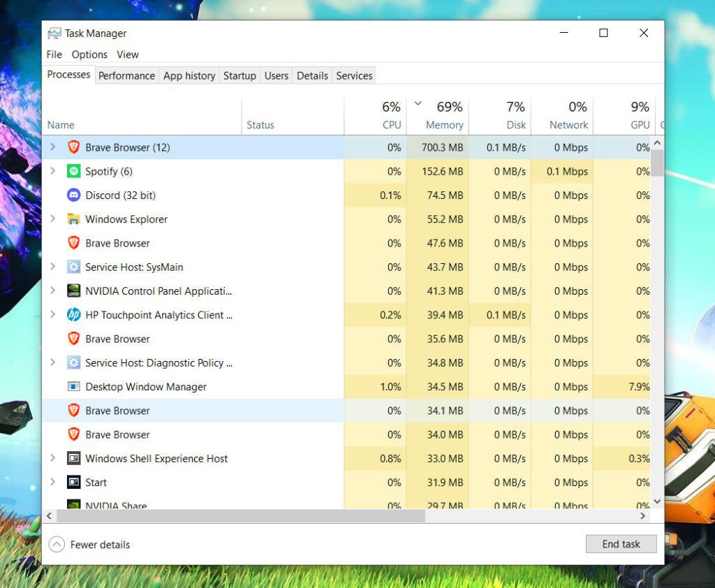Viewport: 715px width, 588px height.
Task: Click the Brave Browser icon on the 47.6 MB row
Action: pyautogui.click(x=73, y=243)
